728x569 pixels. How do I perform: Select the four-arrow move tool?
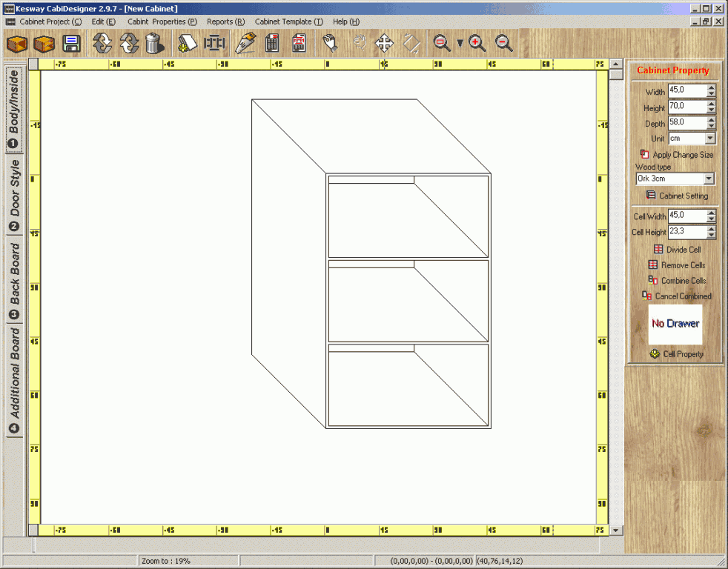385,43
